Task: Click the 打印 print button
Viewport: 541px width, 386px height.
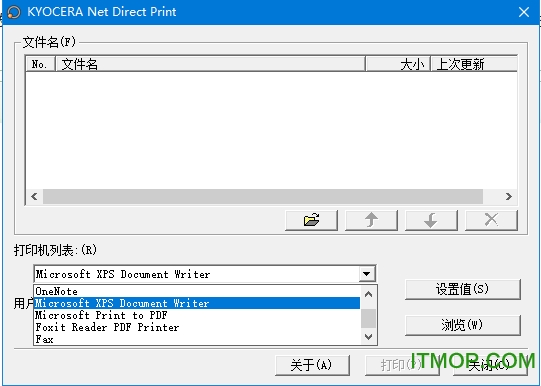Action: tap(402, 365)
